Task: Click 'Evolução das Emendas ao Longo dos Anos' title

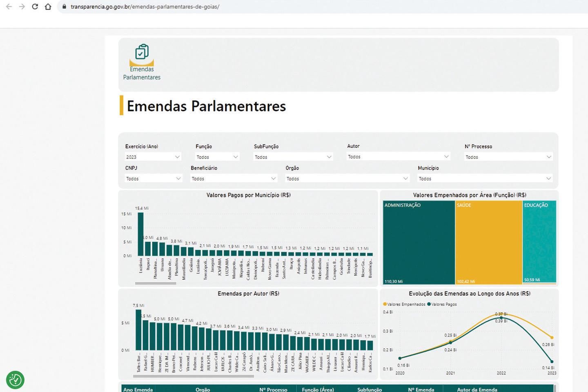Action: coord(470,294)
